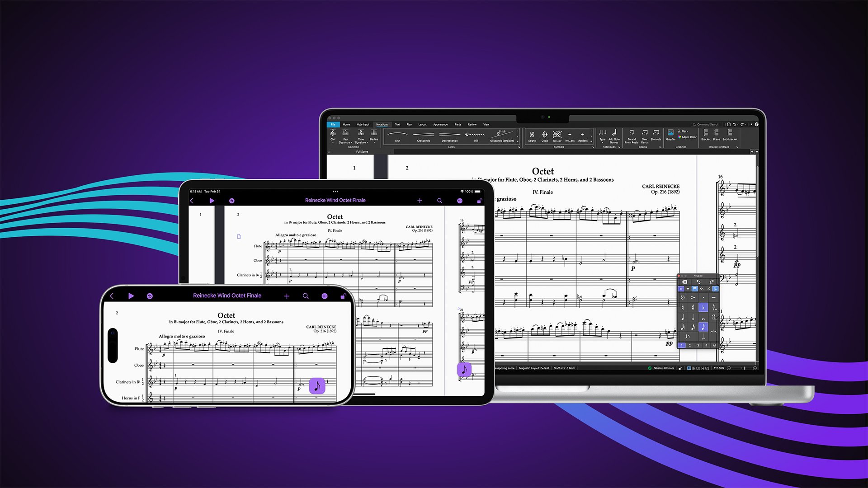Switch to the Text ribbon tab
Image resolution: width=868 pixels, height=488 pixels.
[397, 124]
